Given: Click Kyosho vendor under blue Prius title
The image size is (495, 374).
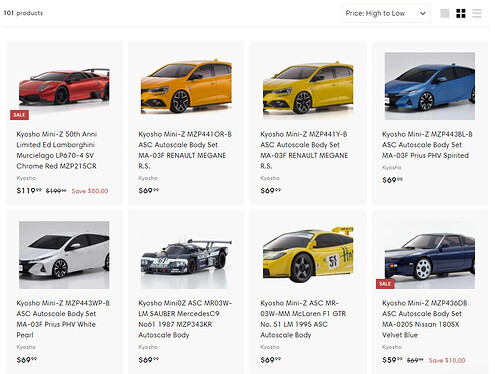Looking at the screenshot, I should [392, 167].
